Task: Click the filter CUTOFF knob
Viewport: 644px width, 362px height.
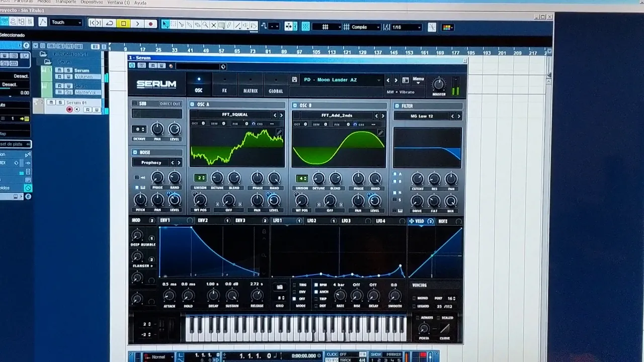Action: [x=417, y=178]
